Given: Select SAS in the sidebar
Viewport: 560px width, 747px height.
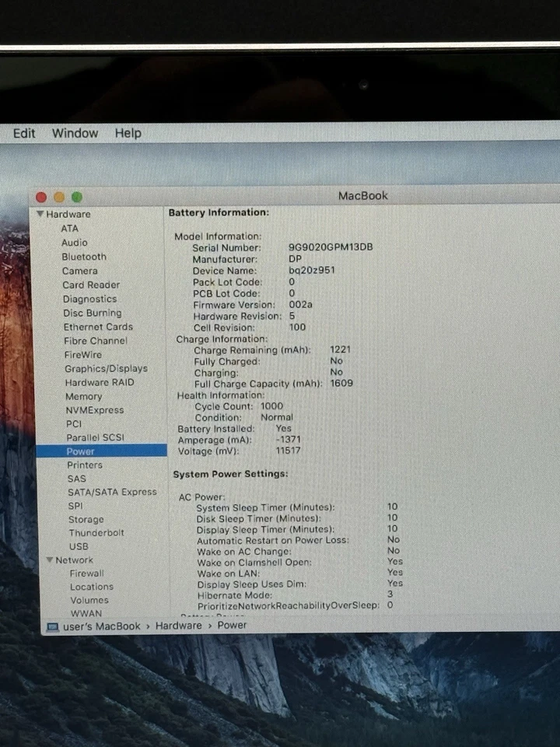Looking at the screenshot, I should 77,479.
